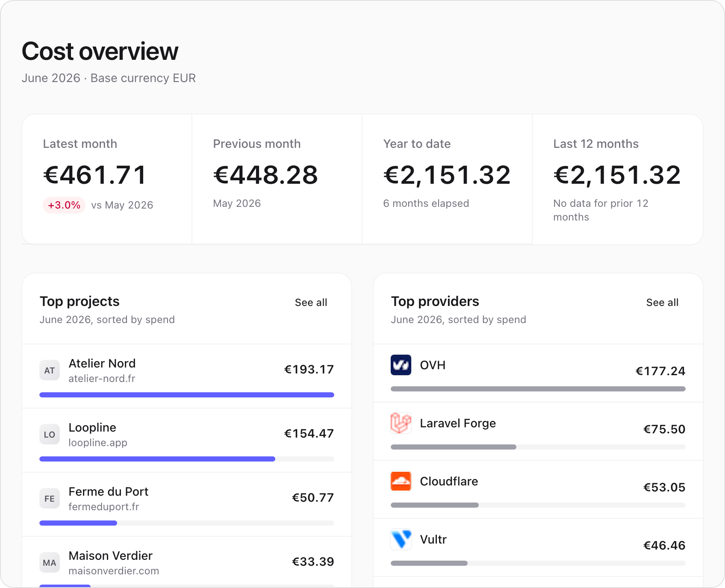Click the Previous month €448.28 figure
The width and height of the screenshot is (725, 588).
[265, 175]
